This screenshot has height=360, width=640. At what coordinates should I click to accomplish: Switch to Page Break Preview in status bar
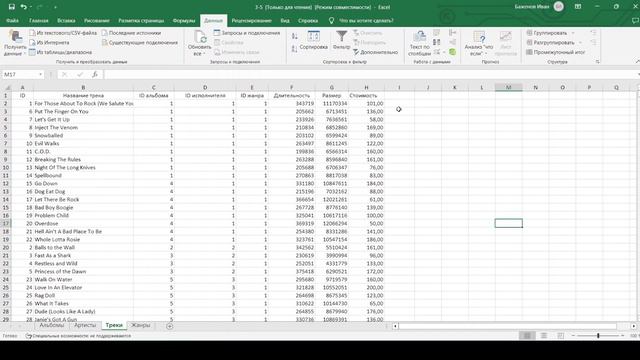point(560,336)
